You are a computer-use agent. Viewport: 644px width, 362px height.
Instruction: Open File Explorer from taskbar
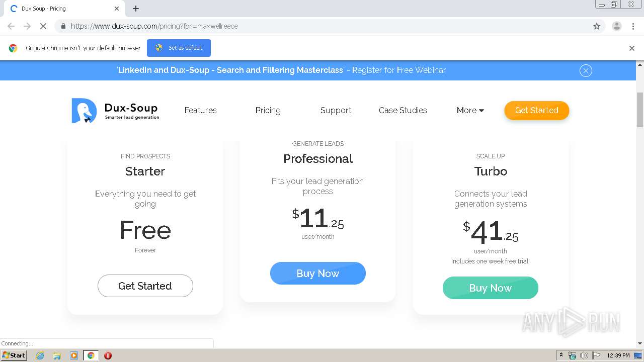57,355
